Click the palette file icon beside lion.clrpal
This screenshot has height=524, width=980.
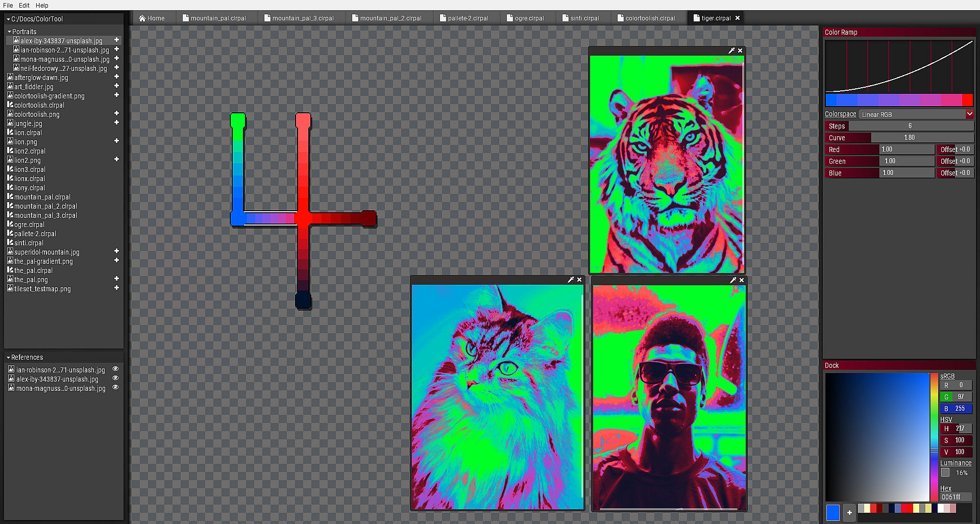click(x=10, y=133)
